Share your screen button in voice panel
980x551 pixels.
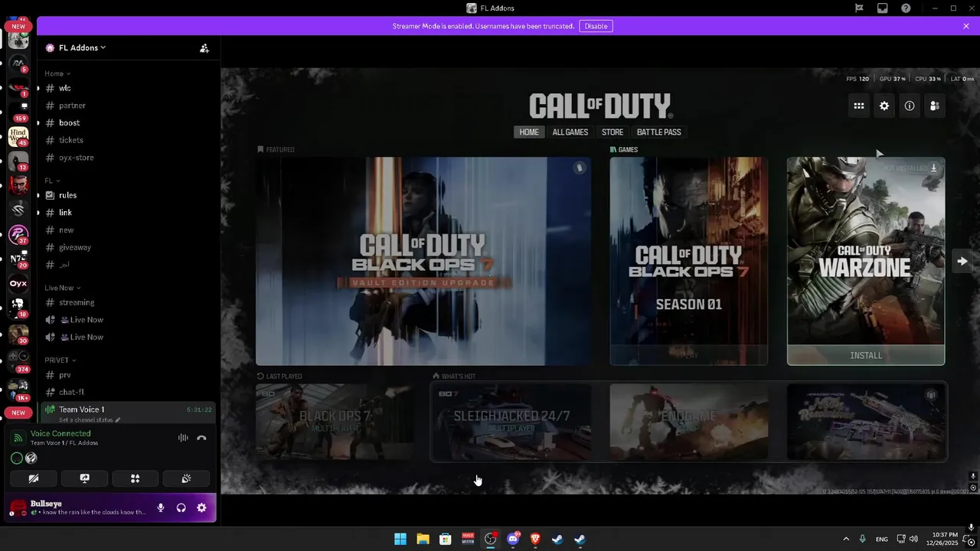pos(84,478)
